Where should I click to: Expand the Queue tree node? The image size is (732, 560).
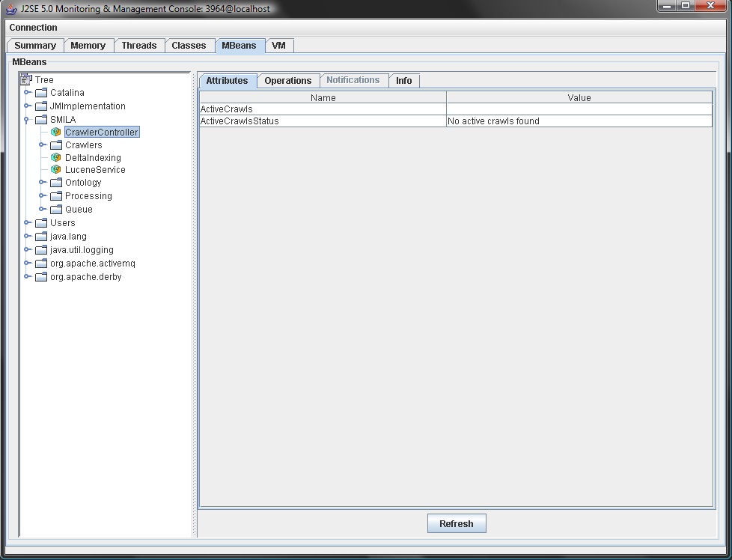[42, 209]
